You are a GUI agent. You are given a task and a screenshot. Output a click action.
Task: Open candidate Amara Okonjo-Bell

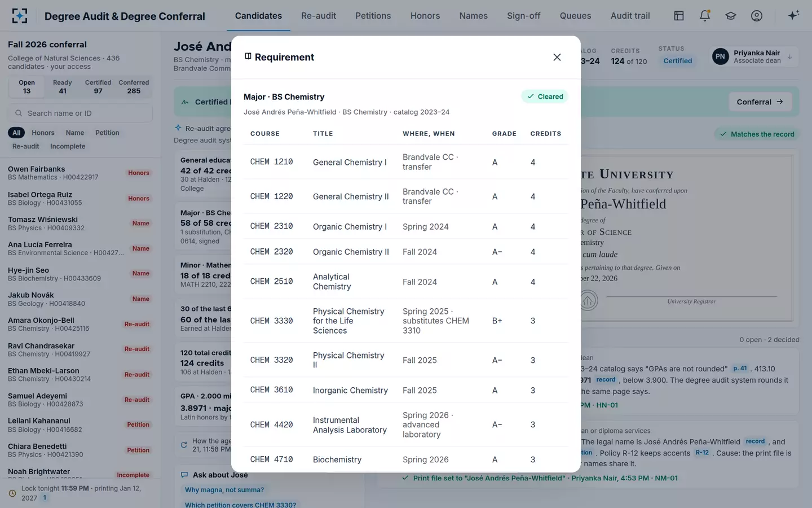pyautogui.click(x=80, y=324)
